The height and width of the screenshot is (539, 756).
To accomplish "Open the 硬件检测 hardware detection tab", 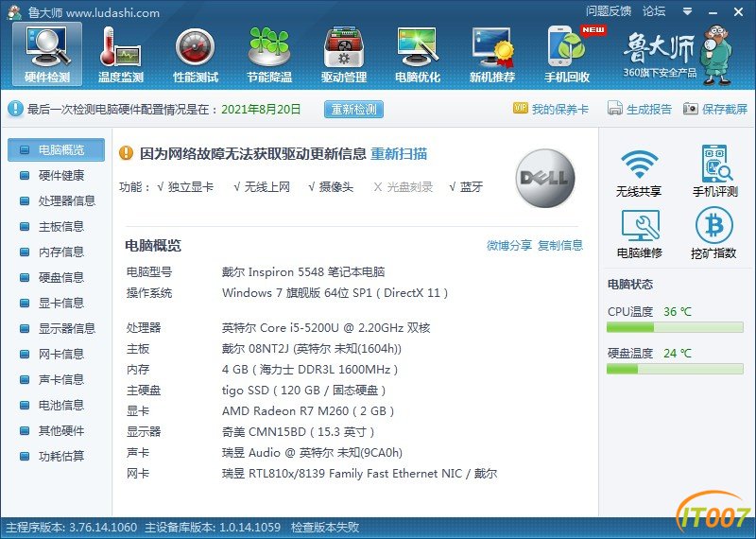I will [47, 55].
